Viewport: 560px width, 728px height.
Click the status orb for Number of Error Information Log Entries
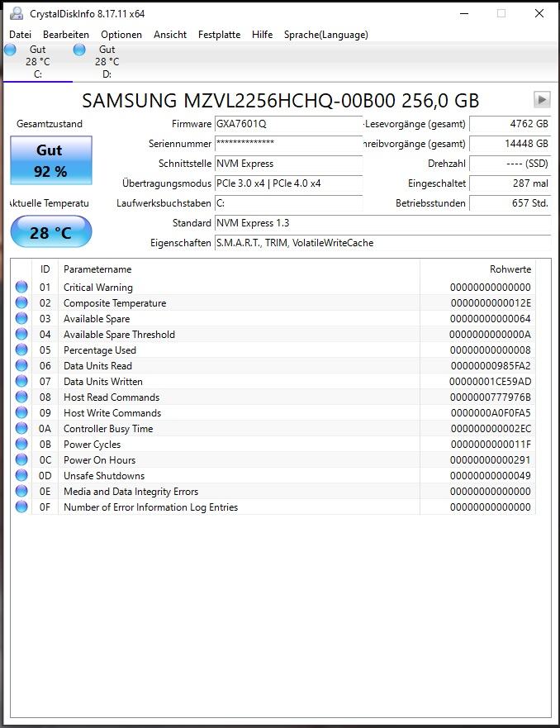(x=21, y=507)
